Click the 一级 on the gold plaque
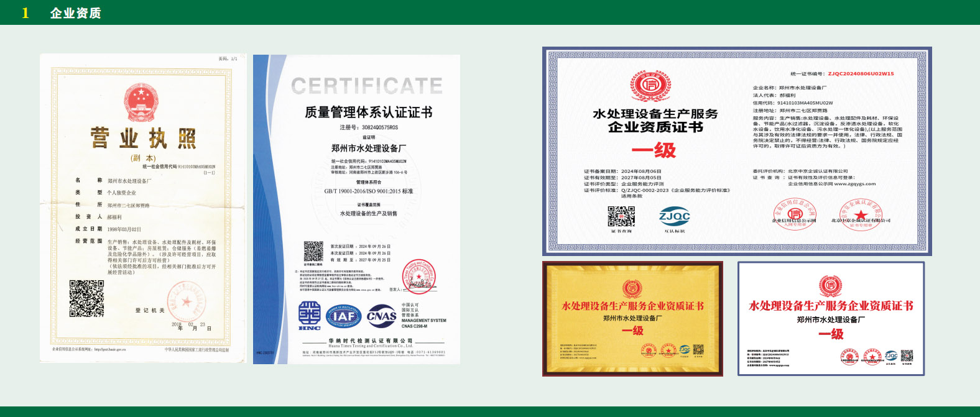The image size is (980, 417). coord(632,331)
